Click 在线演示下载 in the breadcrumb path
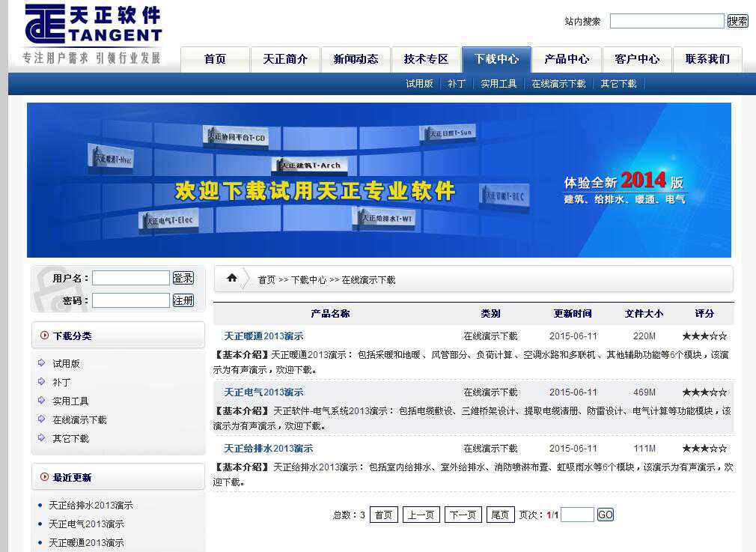This screenshot has height=552, width=756. tap(368, 280)
